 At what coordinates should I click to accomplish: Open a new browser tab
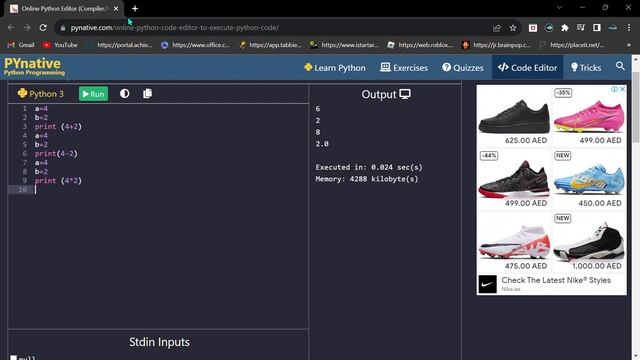point(135,9)
